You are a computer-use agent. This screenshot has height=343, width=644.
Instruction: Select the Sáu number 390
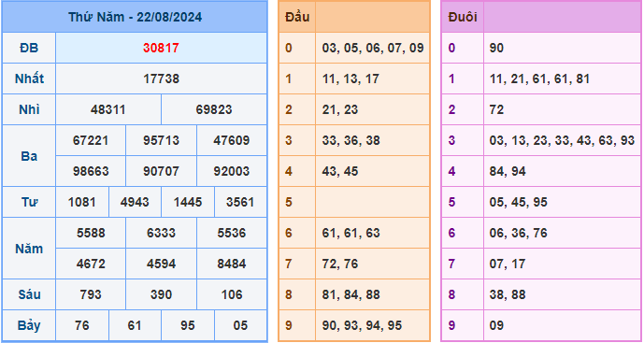point(161,294)
